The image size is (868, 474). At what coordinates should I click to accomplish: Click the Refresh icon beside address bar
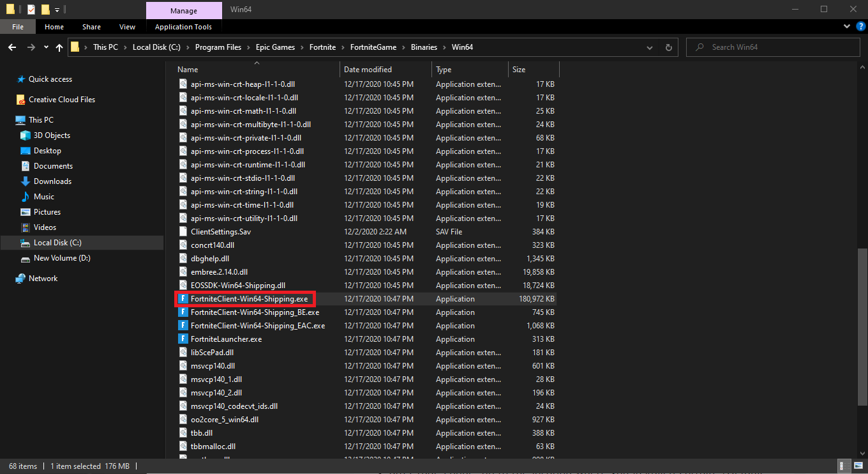click(668, 47)
